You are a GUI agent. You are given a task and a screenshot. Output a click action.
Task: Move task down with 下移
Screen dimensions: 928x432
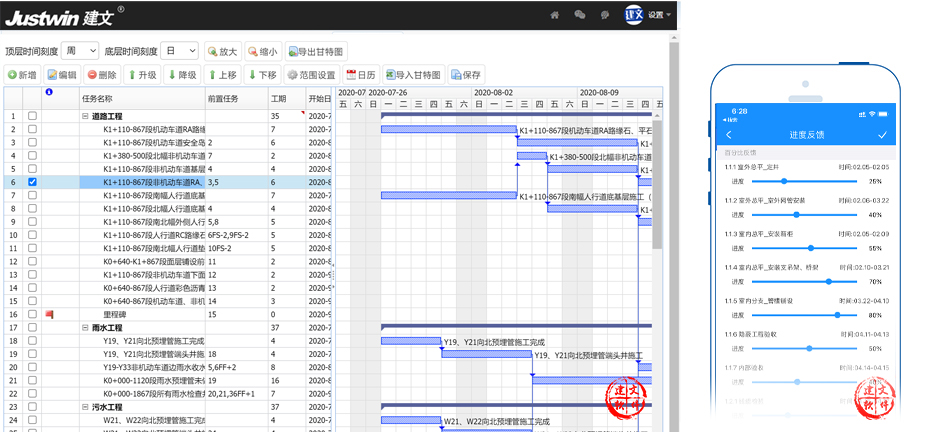[261, 75]
